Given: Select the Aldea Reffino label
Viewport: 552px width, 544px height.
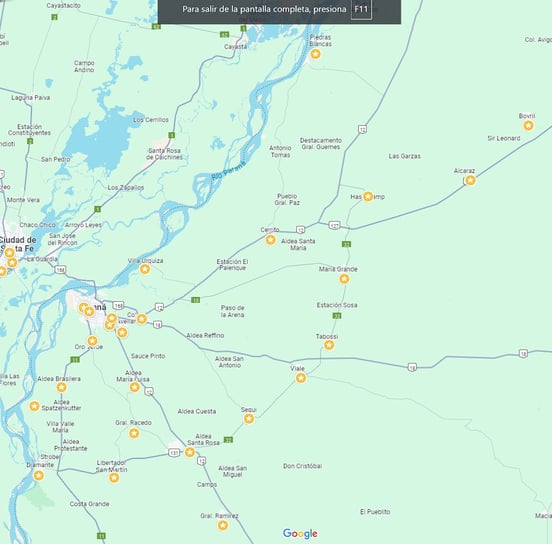Looking at the screenshot, I should tap(205, 336).
